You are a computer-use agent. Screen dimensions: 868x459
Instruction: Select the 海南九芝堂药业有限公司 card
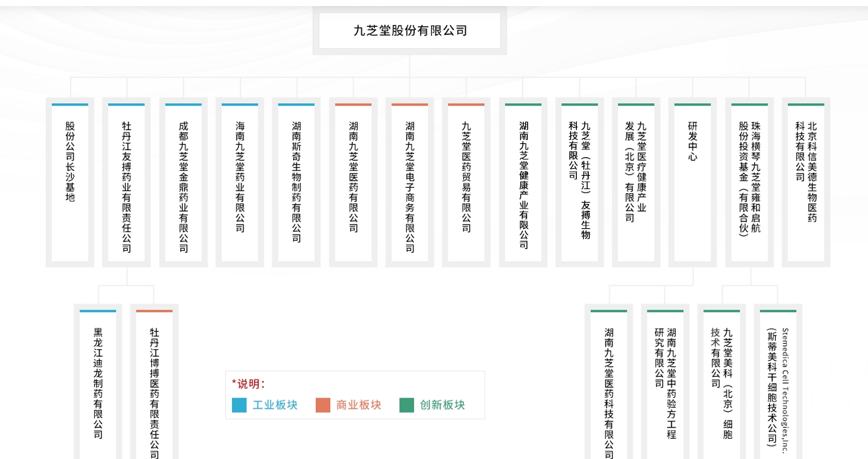[x=240, y=182]
